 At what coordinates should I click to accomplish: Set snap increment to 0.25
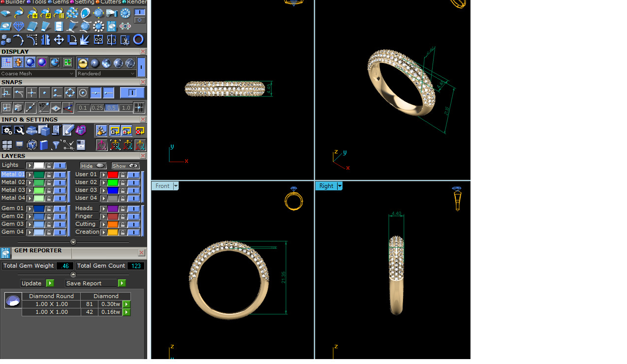[97, 108]
